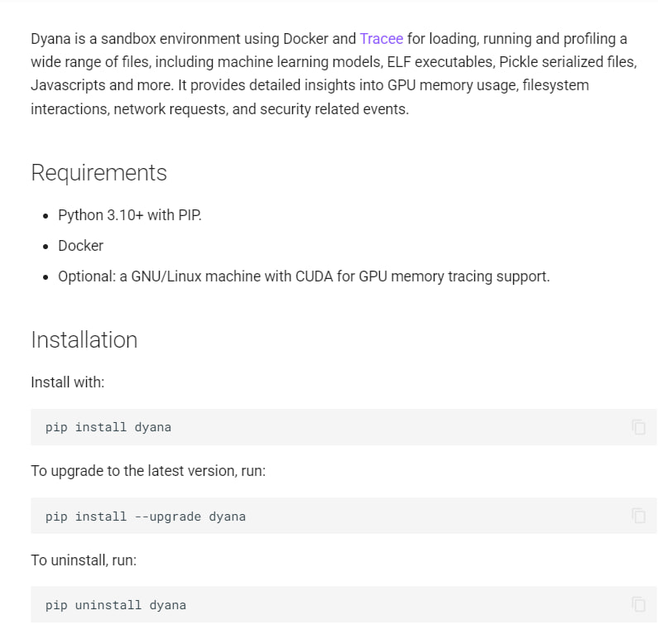658x644 pixels.
Task: Click the Optional GNU/Linux requirement item
Action: click(303, 276)
